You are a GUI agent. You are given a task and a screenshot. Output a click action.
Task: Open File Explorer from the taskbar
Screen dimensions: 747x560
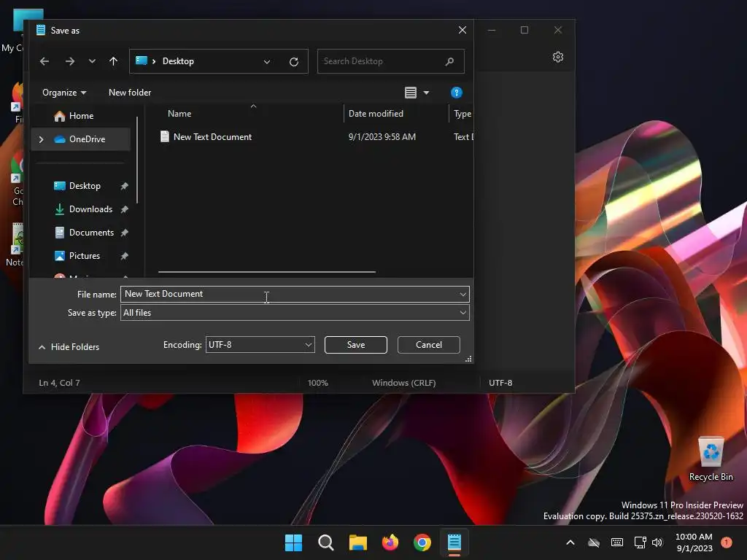[357, 542]
